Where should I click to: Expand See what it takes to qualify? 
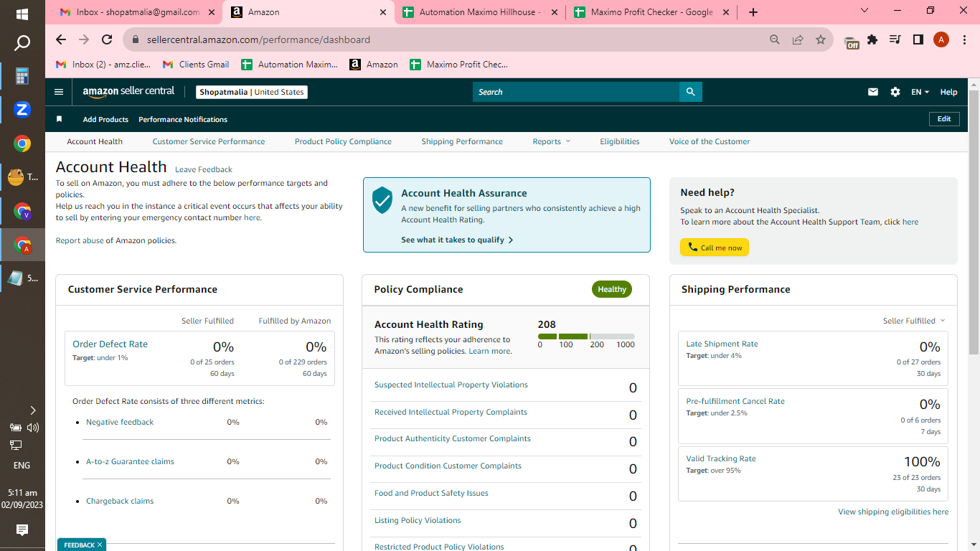(x=457, y=240)
